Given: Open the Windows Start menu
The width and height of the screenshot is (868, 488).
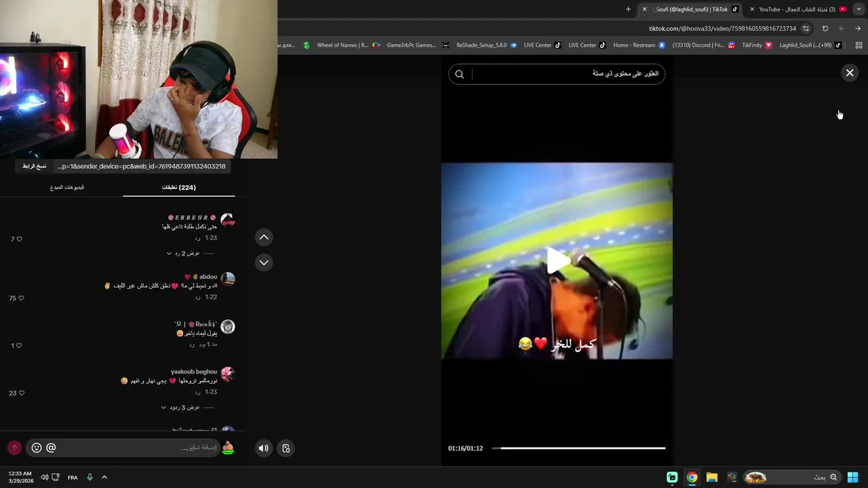Looking at the screenshot, I should 853,477.
